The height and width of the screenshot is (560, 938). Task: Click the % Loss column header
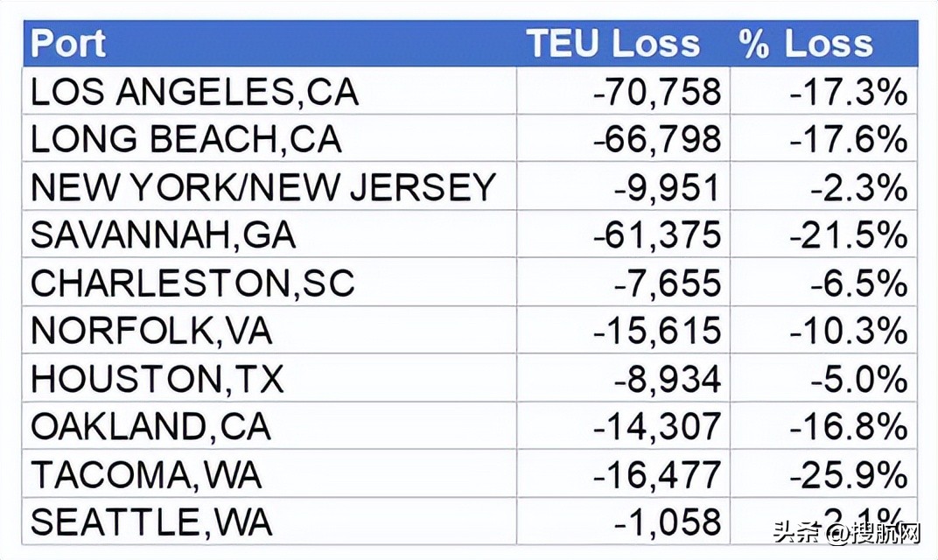pos(805,44)
